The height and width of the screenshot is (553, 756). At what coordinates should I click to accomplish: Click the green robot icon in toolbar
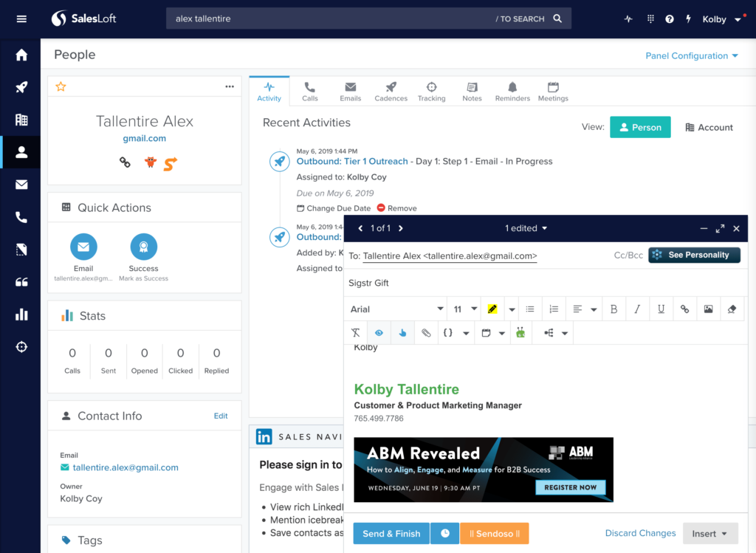tap(520, 333)
